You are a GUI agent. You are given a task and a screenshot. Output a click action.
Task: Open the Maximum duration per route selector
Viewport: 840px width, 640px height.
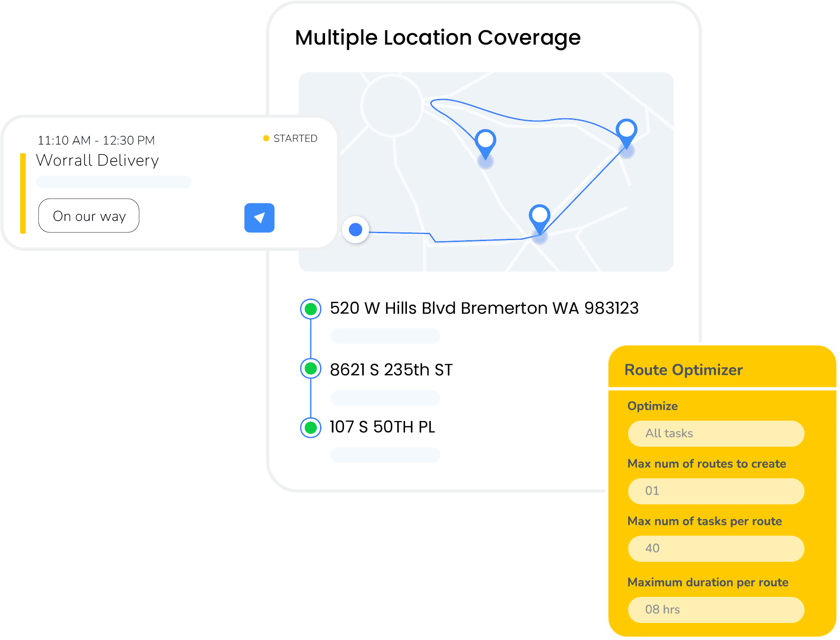715,609
